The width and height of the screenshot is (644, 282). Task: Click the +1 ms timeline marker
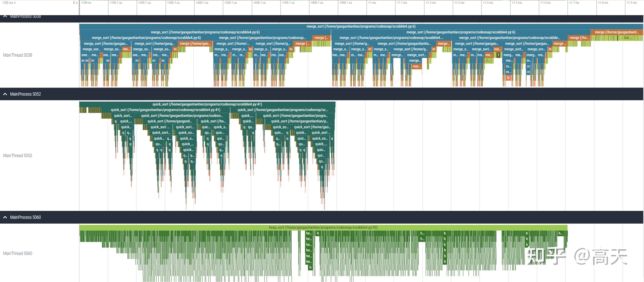coord(372,3)
